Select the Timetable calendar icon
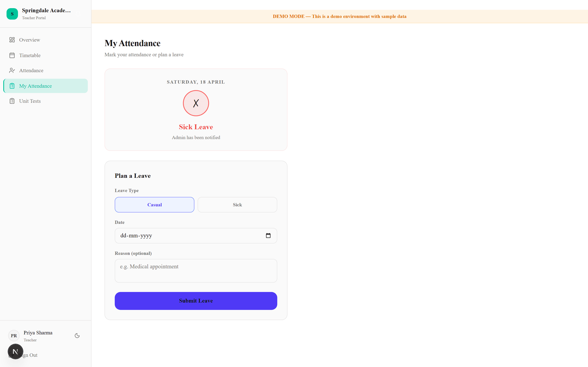This screenshot has height=367, width=588. point(12,55)
